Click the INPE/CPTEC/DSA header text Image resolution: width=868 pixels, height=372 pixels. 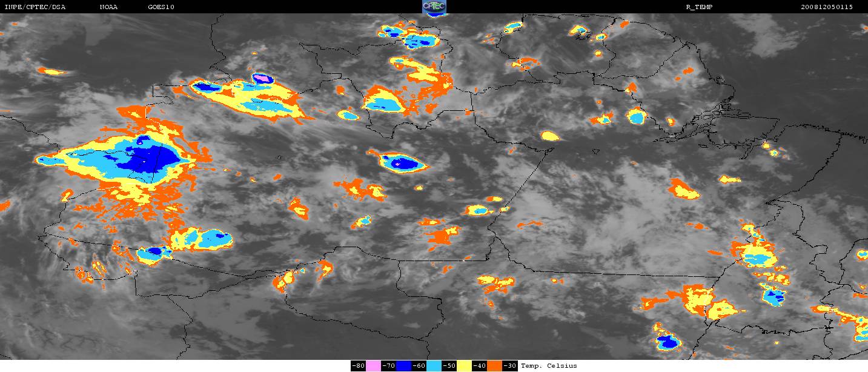tap(35, 7)
